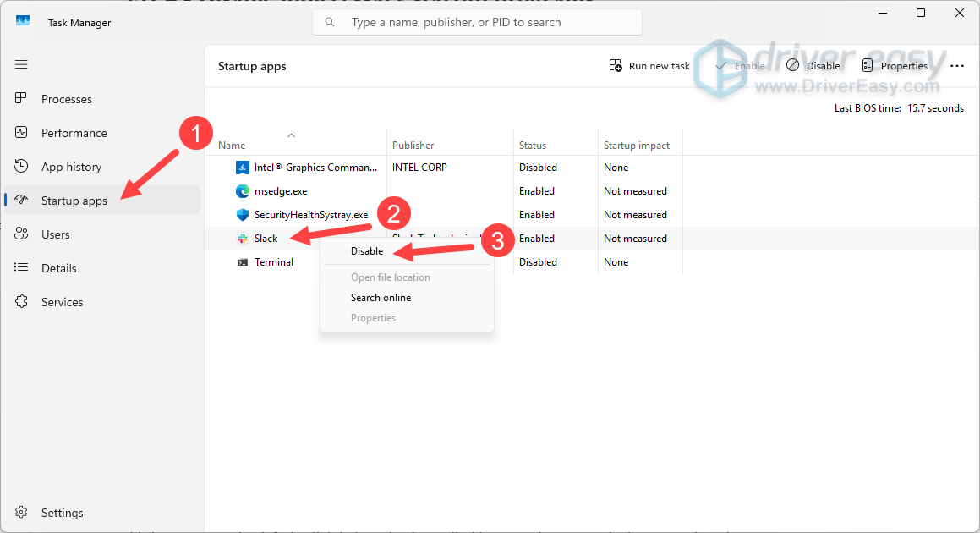The width and height of the screenshot is (980, 533).
Task: Minimize the Task Manager window
Action: 883,13
